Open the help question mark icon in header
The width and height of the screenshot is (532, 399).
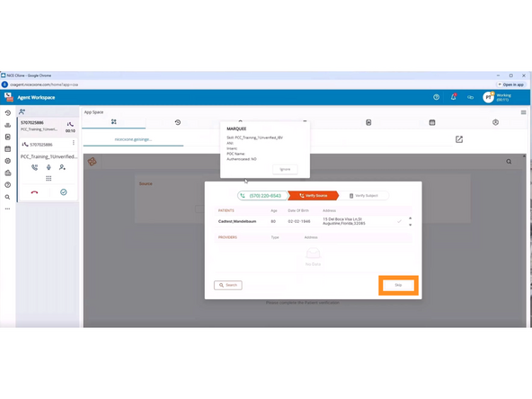click(437, 97)
